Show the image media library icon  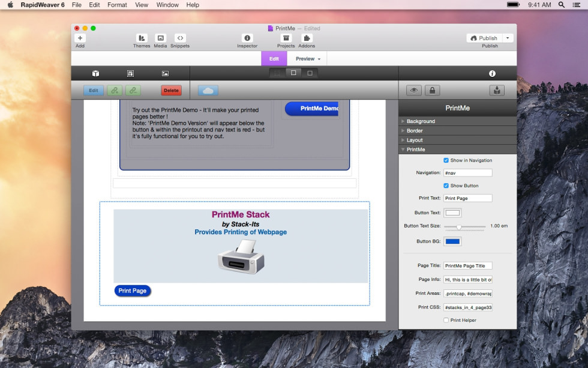165,73
